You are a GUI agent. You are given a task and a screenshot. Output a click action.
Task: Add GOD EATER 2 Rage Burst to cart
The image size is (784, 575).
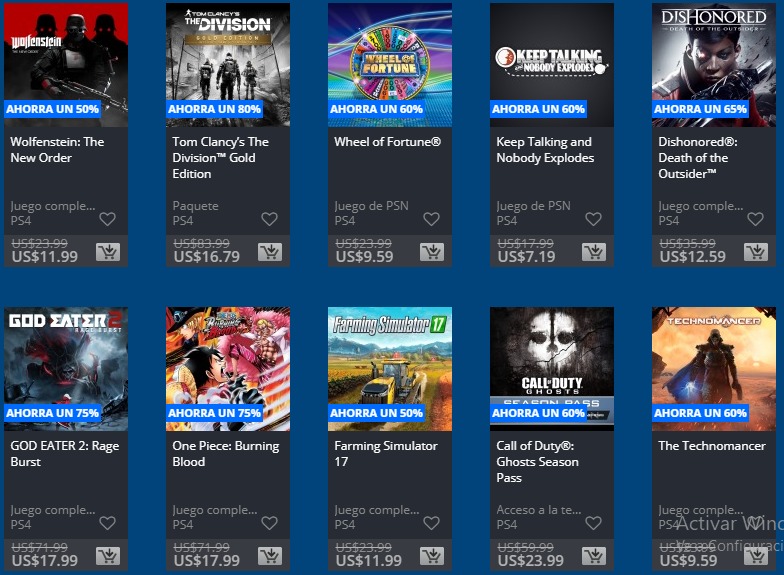[108, 556]
